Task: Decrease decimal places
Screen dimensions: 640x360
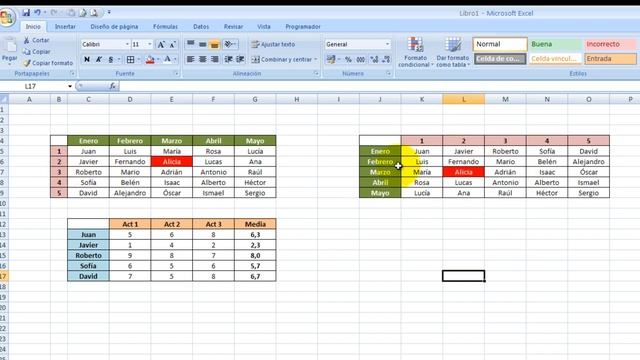Action: 386,60
